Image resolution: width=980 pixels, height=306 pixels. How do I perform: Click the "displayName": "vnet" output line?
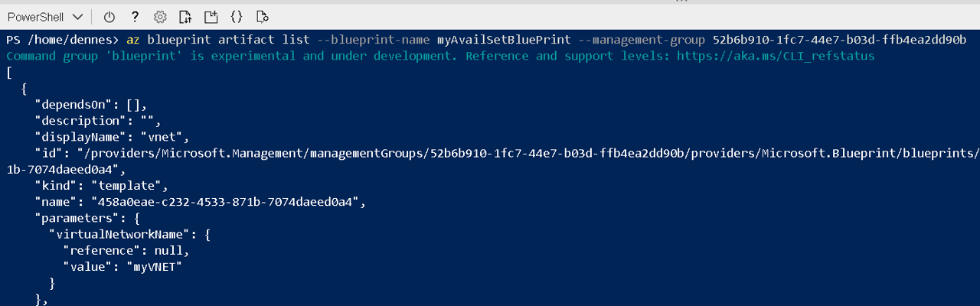click(x=112, y=137)
